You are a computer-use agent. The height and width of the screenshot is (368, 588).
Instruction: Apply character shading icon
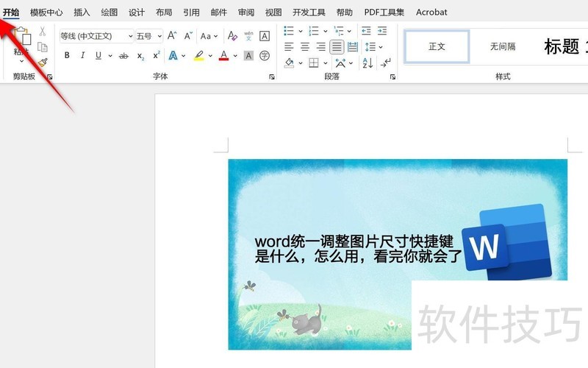pyautogui.click(x=248, y=56)
